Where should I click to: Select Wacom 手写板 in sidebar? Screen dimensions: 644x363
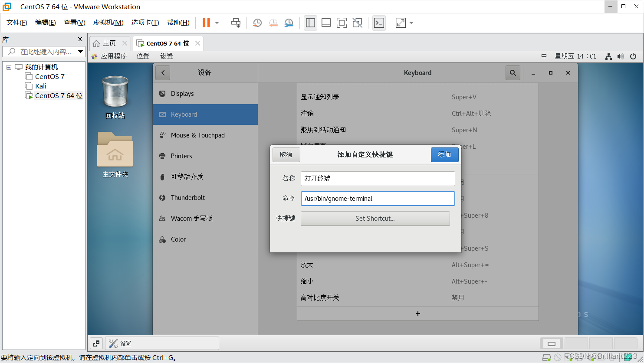pyautogui.click(x=205, y=219)
